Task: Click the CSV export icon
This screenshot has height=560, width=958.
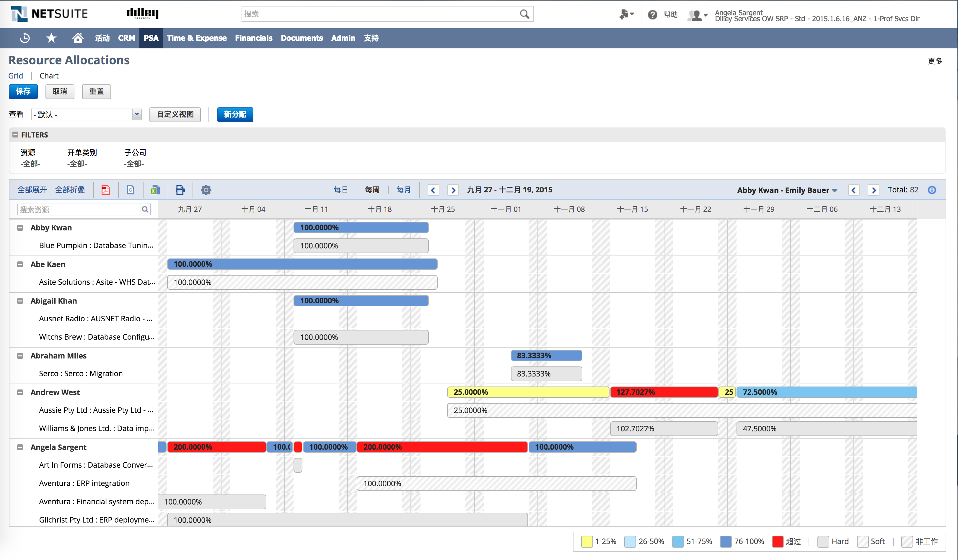Action: click(131, 190)
